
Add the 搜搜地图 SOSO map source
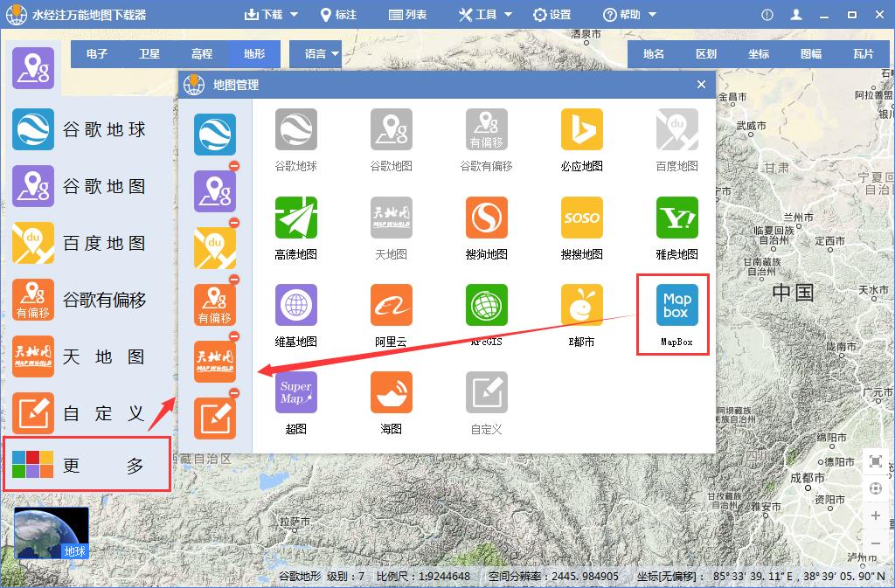coord(581,218)
